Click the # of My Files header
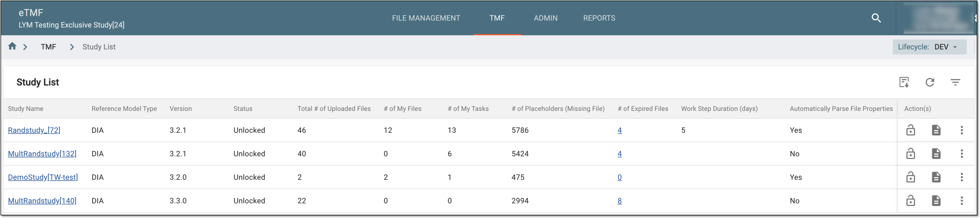 tap(402, 109)
